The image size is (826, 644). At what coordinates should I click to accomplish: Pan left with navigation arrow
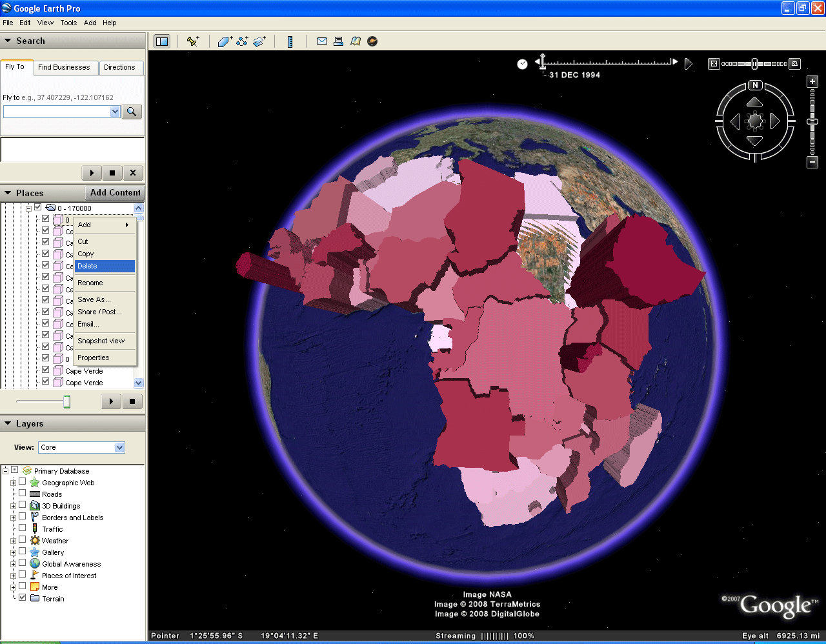click(735, 121)
